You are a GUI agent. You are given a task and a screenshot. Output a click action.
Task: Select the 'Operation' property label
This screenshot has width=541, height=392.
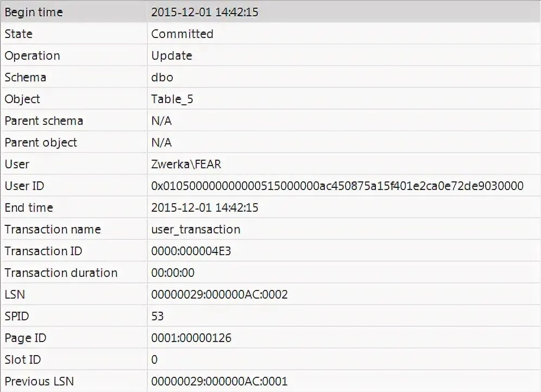32,55
